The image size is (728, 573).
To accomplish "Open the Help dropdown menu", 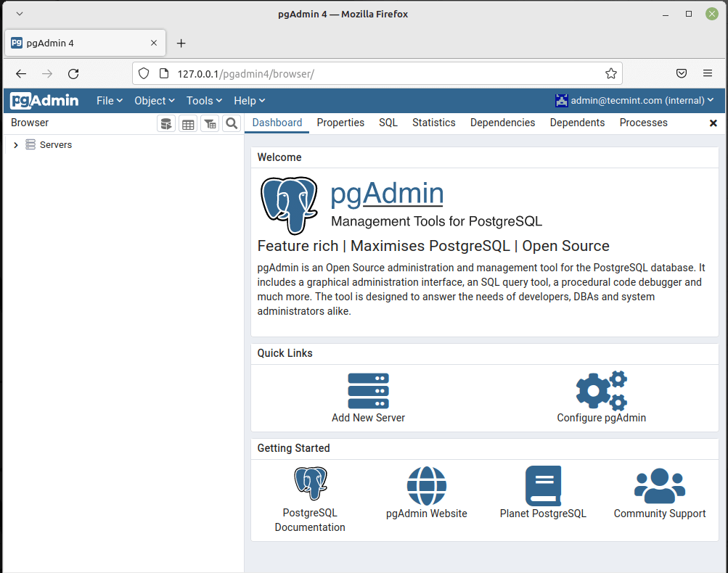I will (x=250, y=101).
